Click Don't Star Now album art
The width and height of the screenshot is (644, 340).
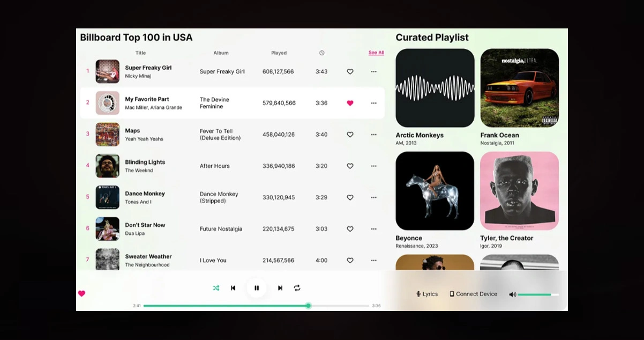pos(108,229)
